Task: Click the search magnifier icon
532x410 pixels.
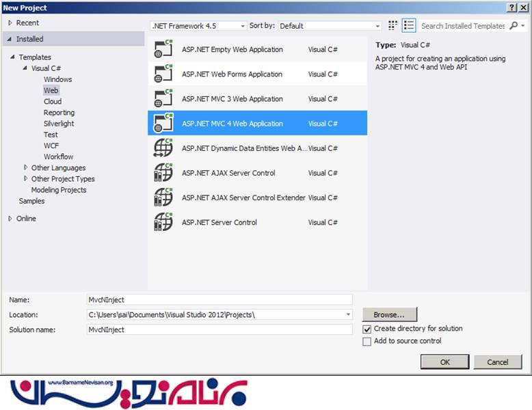Action: (514, 25)
